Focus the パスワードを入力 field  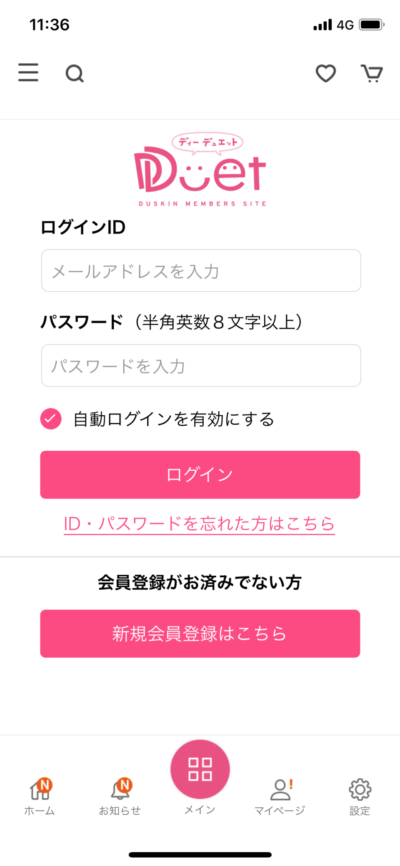(201, 366)
